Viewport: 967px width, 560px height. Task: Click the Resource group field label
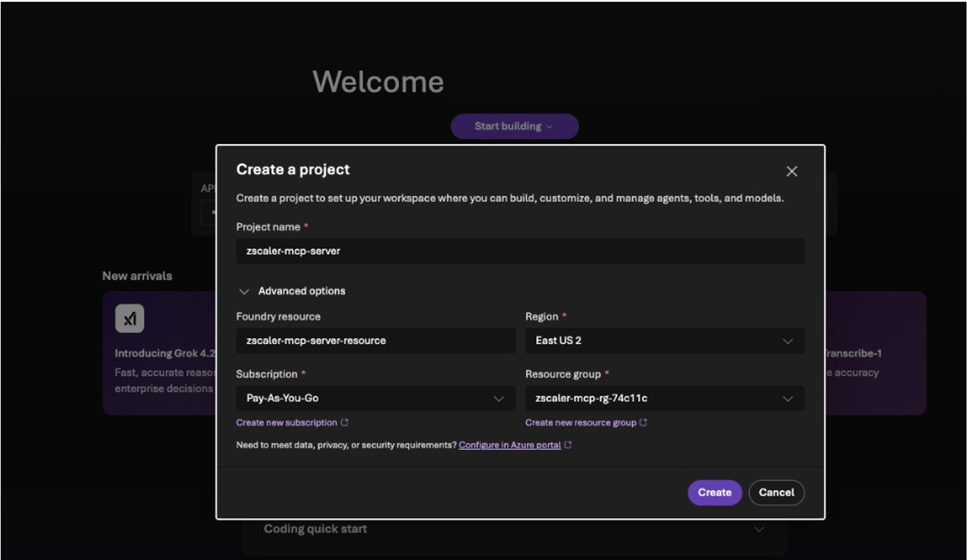(x=563, y=374)
